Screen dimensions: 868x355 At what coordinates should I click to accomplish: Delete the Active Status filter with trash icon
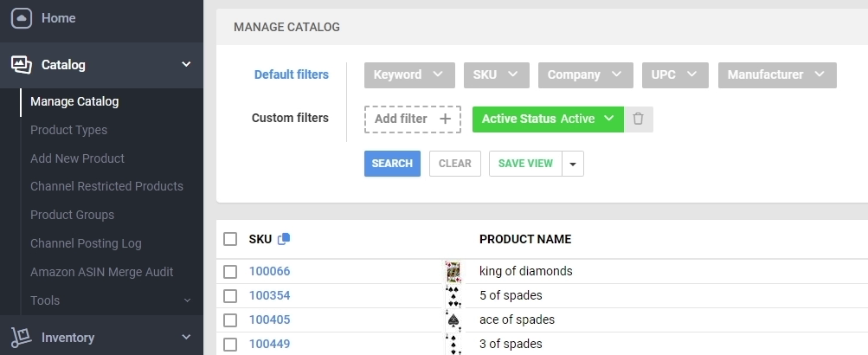tap(639, 119)
